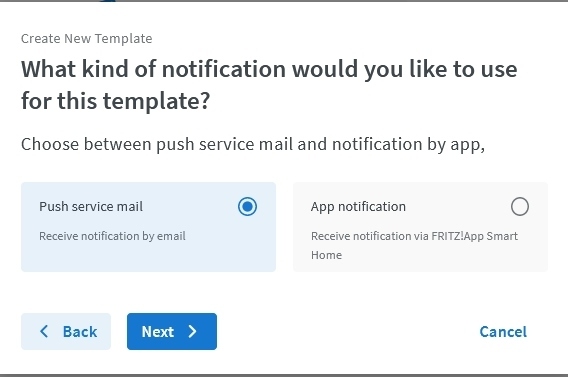The height and width of the screenshot is (377, 568).
Task: Click the right chevron icon on Next
Action: point(192,331)
